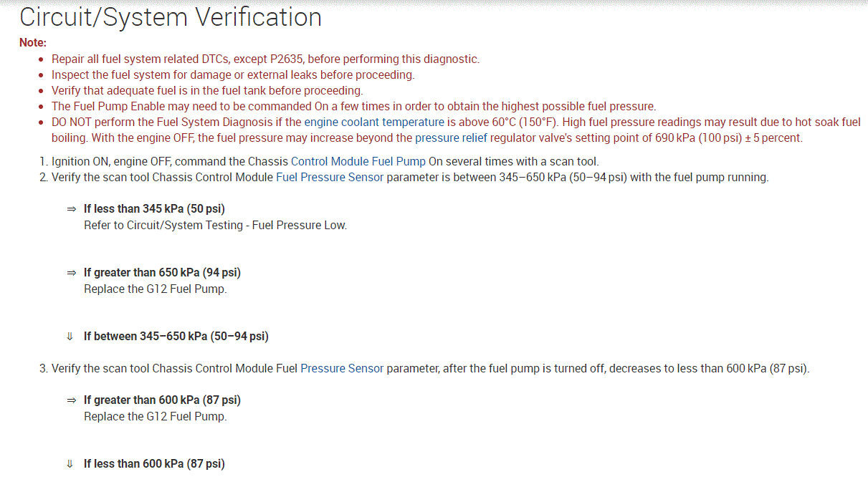868x482 pixels.
Task: Click the "Fuel Pressure Sensor" link in step 2
Action: 330,178
